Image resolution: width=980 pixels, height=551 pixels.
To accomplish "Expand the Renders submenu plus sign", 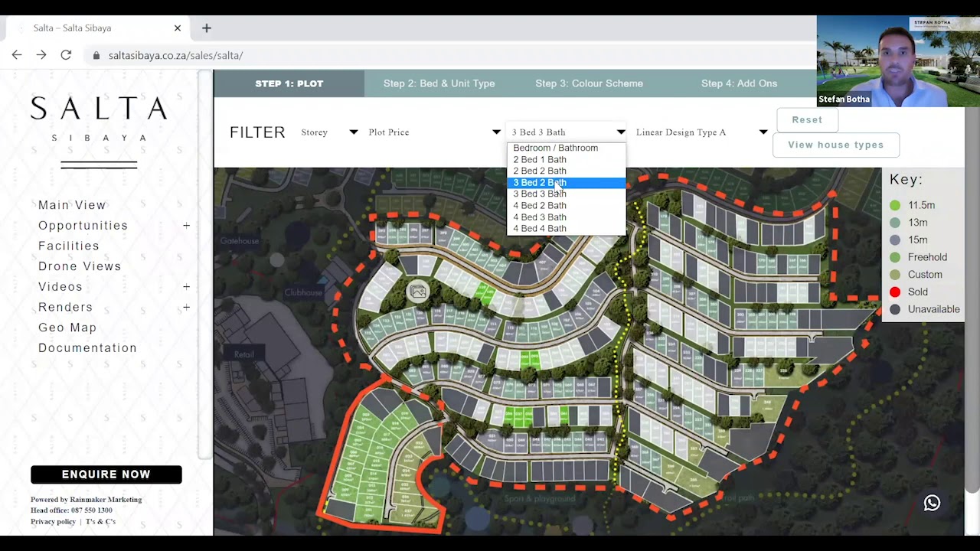I will coord(186,308).
